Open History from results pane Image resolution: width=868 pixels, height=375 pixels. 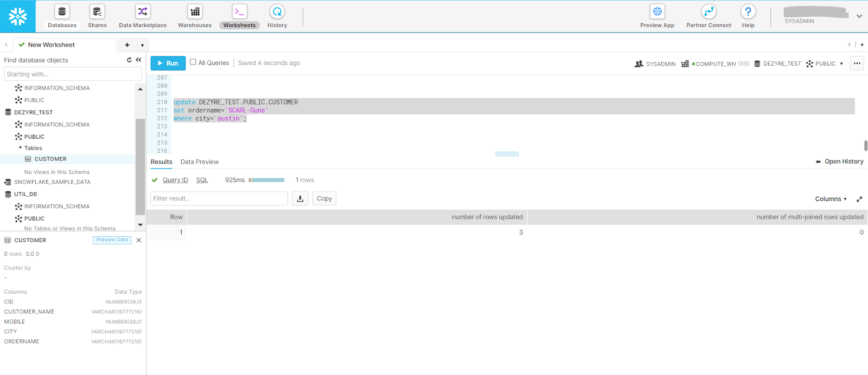point(839,161)
